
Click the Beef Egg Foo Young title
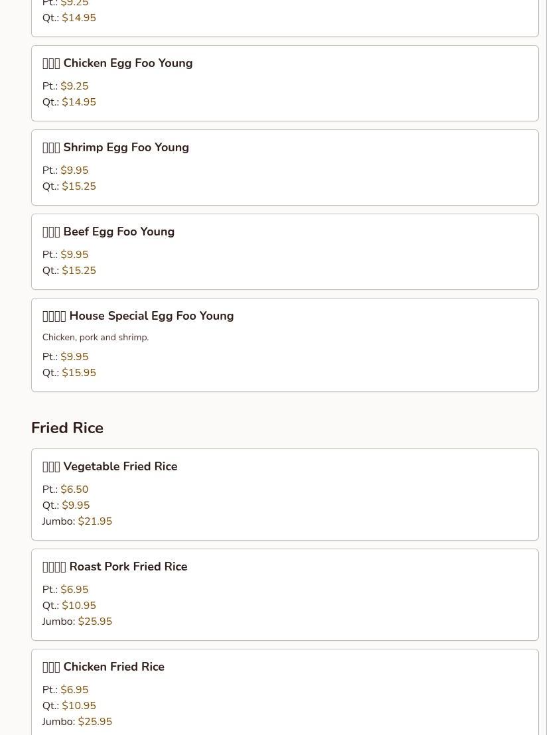point(118,232)
